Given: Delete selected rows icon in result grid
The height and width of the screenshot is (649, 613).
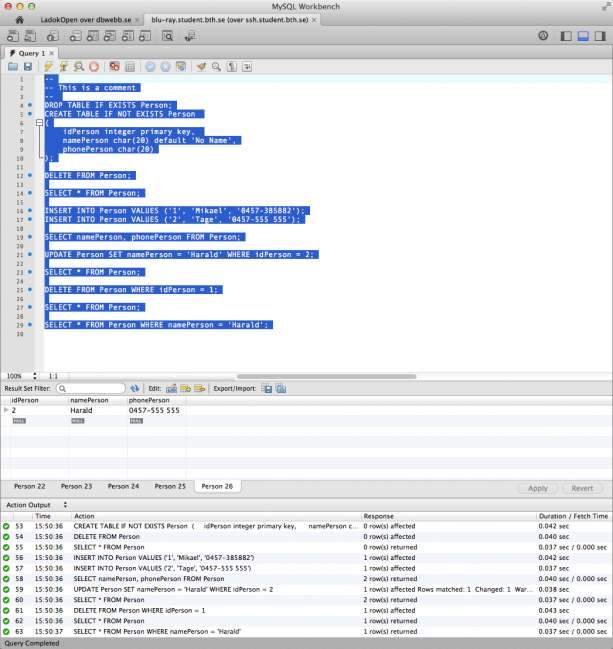Looking at the screenshot, I should [x=200, y=389].
